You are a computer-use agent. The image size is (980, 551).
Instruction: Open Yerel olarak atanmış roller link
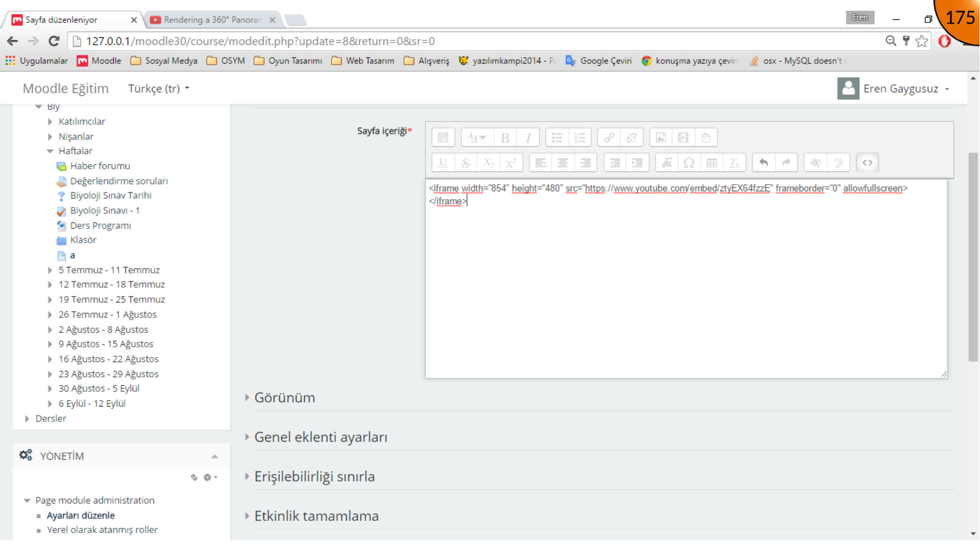point(102,530)
